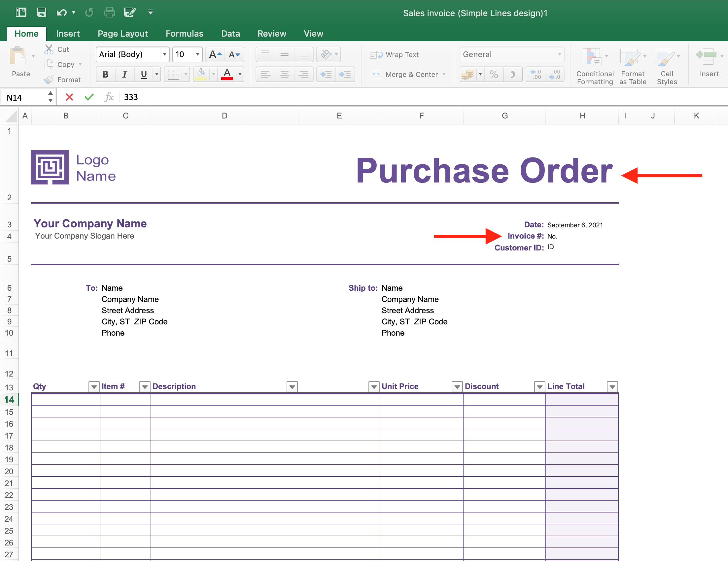Open the General number format dropdown

559,54
